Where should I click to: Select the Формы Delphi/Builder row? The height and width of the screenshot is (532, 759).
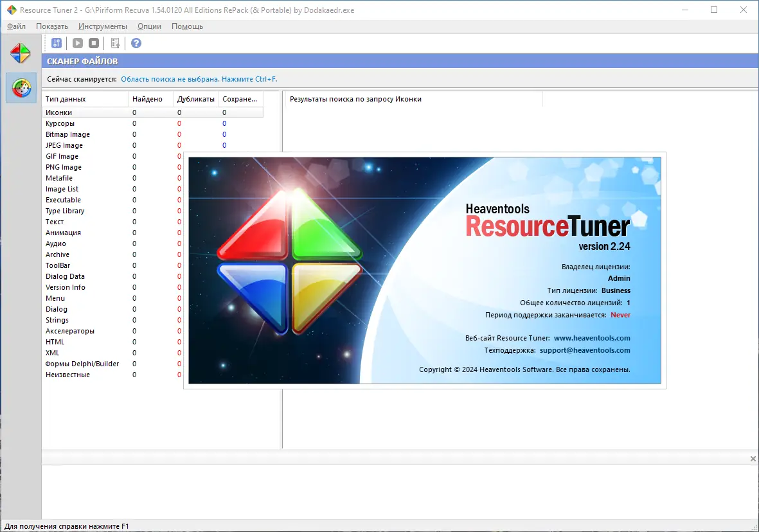[x=112, y=364]
